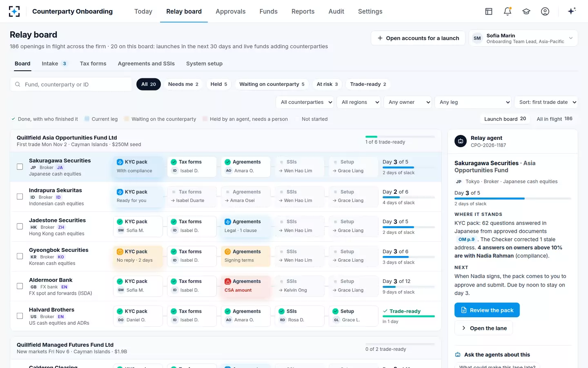The height and width of the screenshot is (368, 588).
Task: Click the search magnifier icon
Action: point(18,84)
